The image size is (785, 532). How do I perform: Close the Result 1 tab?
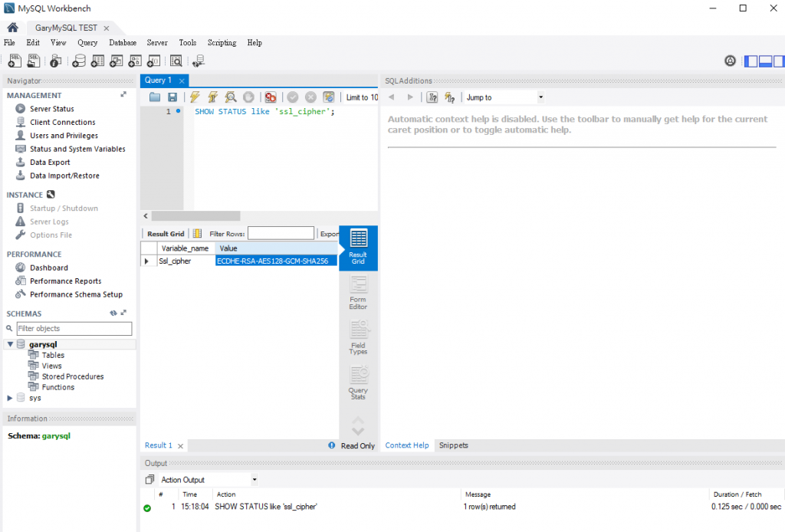pyautogui.click(x=181, y=445)
